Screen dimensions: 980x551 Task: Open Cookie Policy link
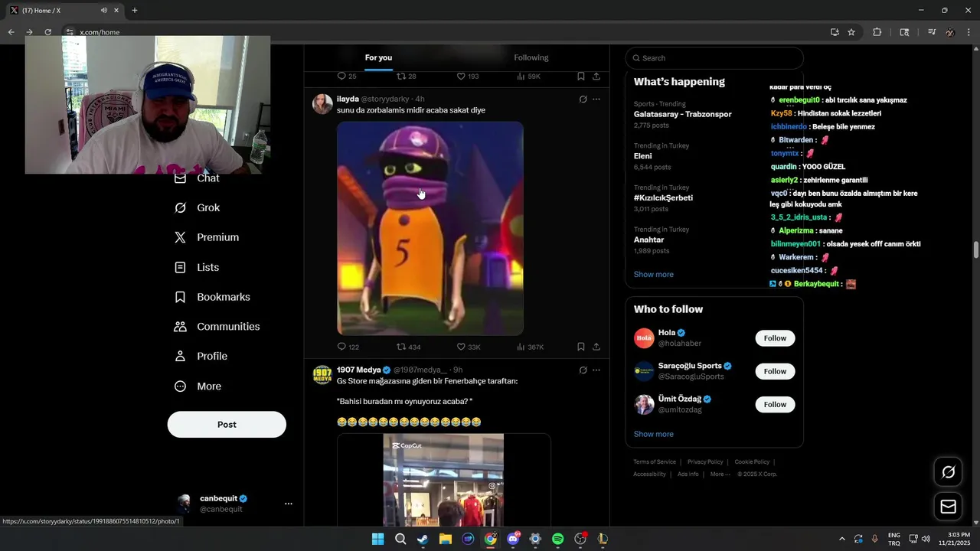(752, 462)
